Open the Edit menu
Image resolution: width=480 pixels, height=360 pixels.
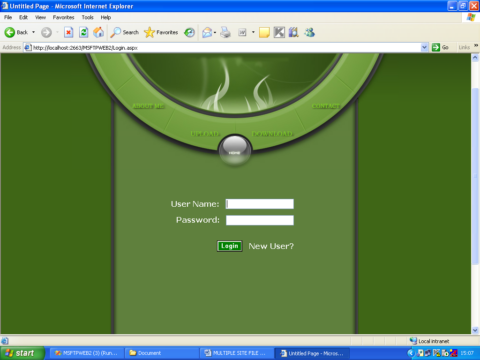click(x=23, y=17)
